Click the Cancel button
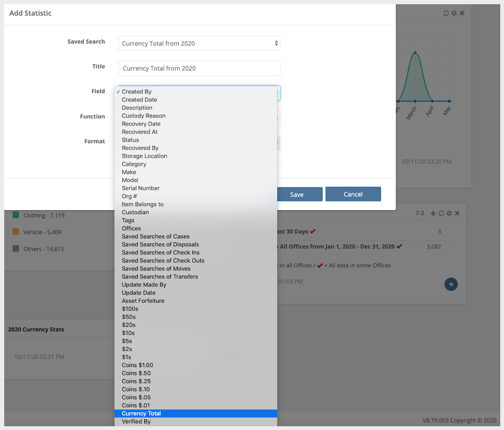Viewport: 504px width, 430px height. pyautogui.click(x=353, y=194)
